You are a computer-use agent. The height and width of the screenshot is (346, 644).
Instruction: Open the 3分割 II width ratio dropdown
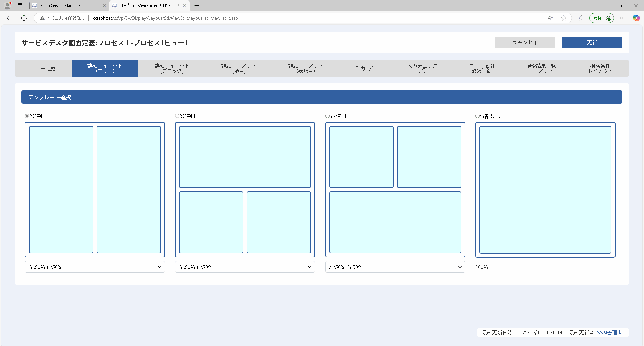point(395,267)
